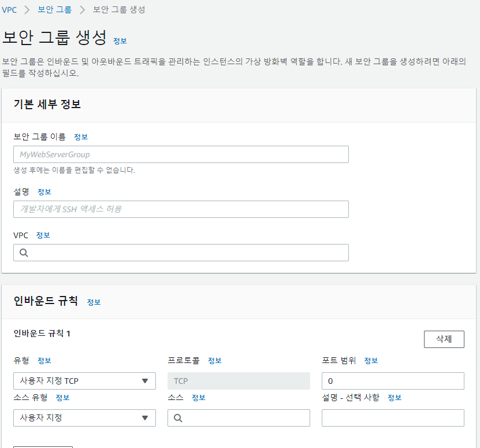The width and height of the screenshot is (480, 448).
Task: Open 정보 link next to 보안 그룹 생성 title
Action: [120, 41]
